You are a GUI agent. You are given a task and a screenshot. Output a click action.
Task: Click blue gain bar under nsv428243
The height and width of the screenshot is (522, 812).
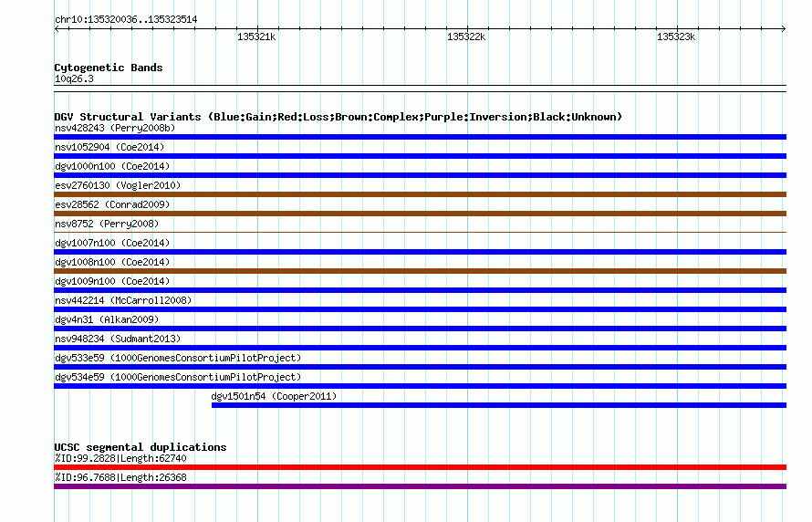(x=420, y=137)
